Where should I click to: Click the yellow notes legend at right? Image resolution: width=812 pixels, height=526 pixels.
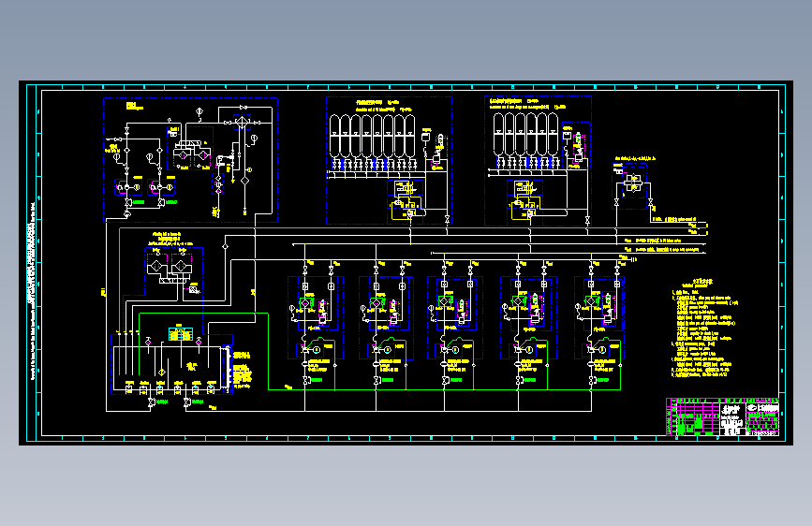pyautogui.click(x=704, y=329)
